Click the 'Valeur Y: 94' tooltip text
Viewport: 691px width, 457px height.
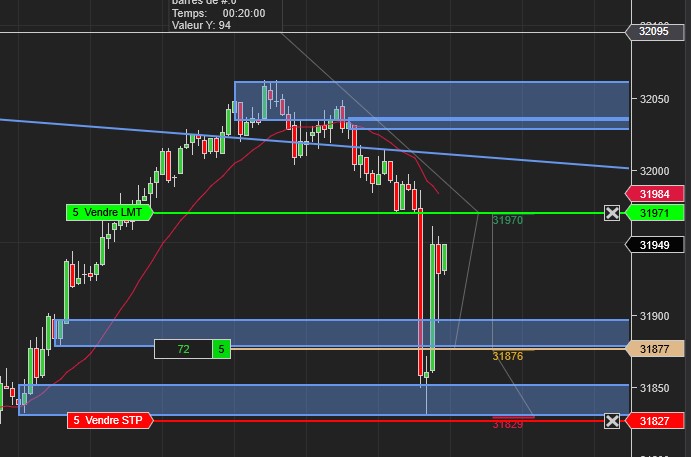tap(201, 26)
